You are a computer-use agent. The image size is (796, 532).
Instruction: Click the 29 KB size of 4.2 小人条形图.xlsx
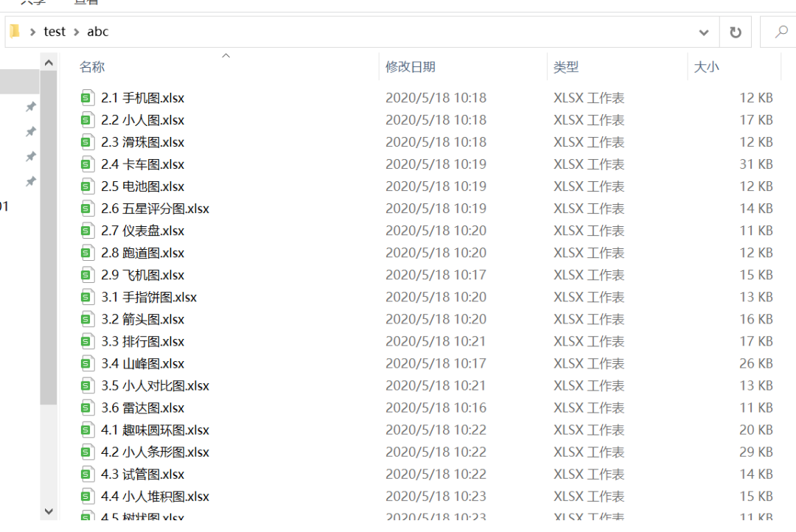[756, 452]
